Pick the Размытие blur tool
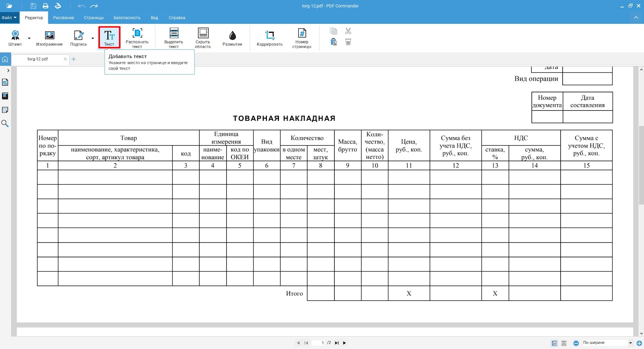The image size is (644, 349). [x=232, y=38]
